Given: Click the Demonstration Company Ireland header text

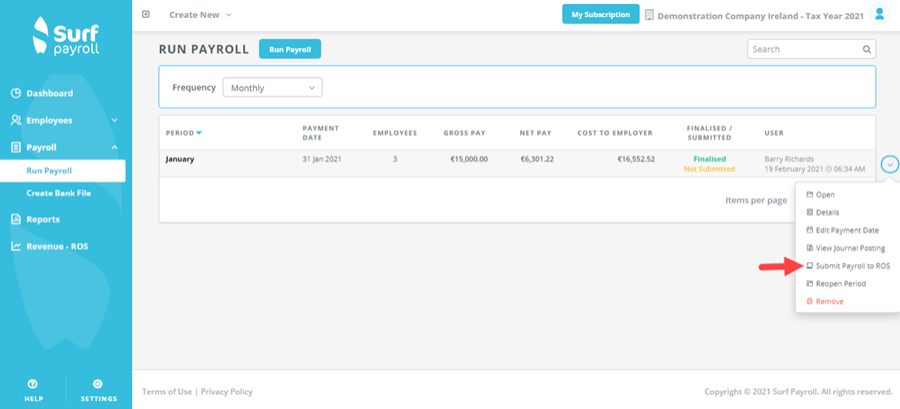Looking at the screenshot, I should (x=761, y=16).
